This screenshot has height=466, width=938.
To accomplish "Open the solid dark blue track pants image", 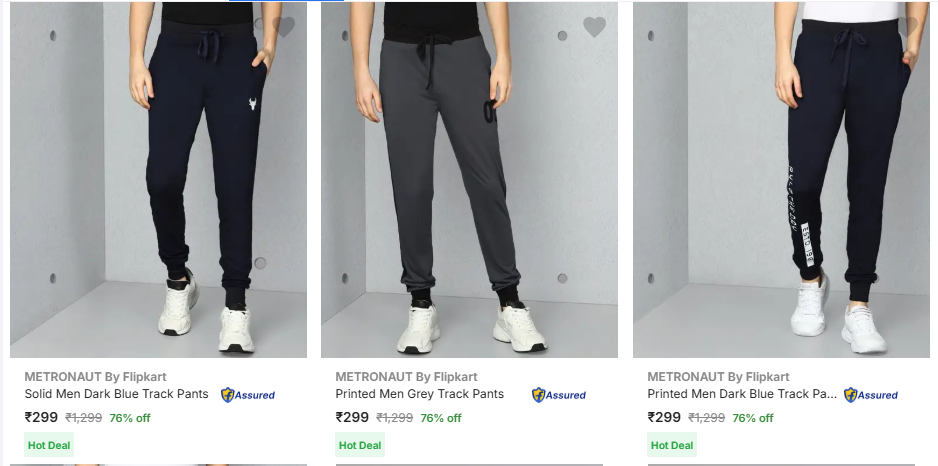I will tap(158, 180).
